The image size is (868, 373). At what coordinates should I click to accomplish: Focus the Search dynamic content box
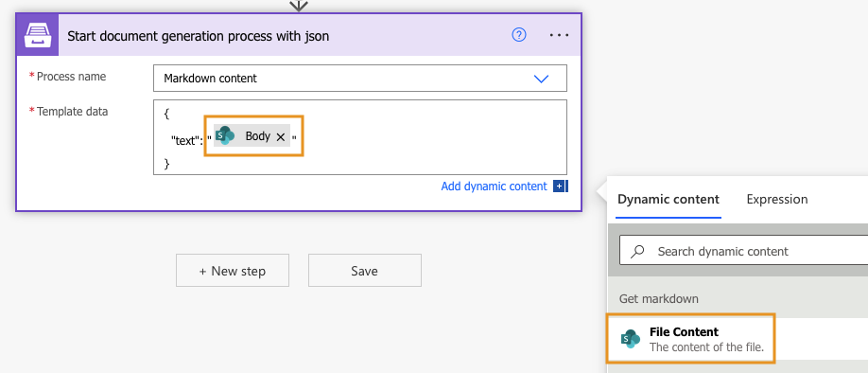pos(743,251)
